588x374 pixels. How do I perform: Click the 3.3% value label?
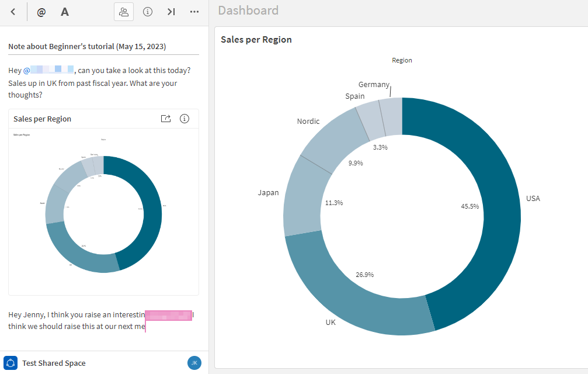click(x=380, y=147)
